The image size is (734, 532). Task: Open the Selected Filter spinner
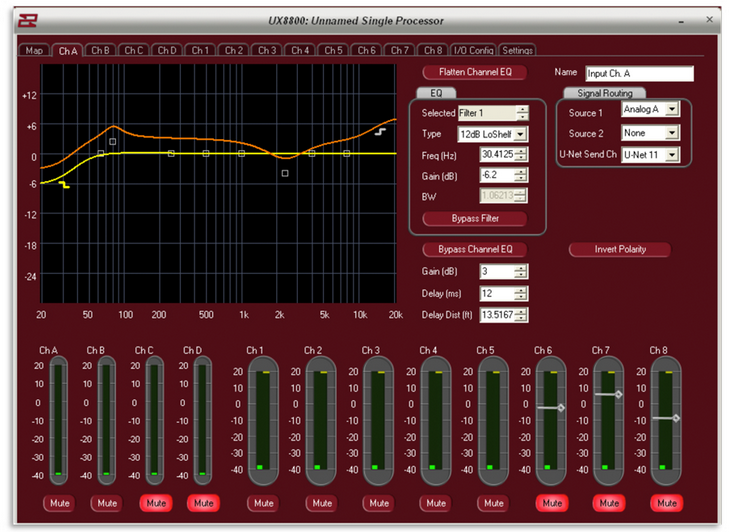click(522, 113)
